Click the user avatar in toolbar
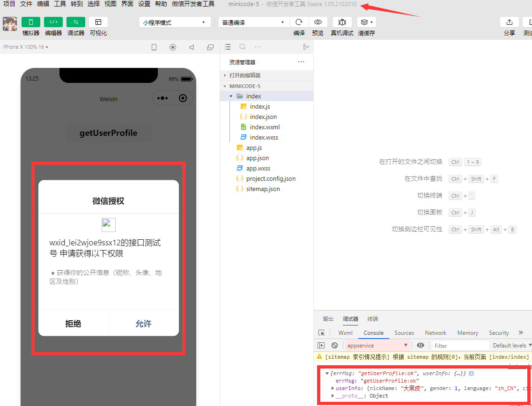This screenshot has height=406, width=532. [10, 24]
